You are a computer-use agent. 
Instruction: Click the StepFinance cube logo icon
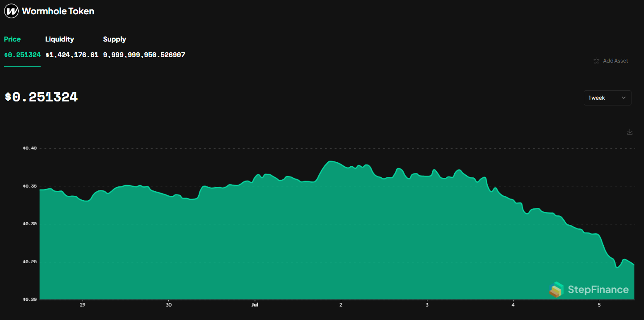point(556,290)
